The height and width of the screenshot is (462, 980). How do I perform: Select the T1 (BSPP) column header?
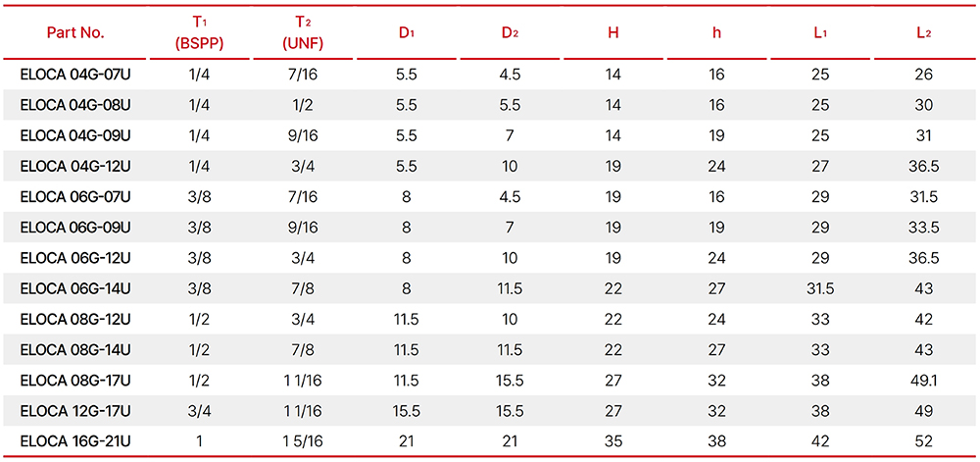(201, 32)
